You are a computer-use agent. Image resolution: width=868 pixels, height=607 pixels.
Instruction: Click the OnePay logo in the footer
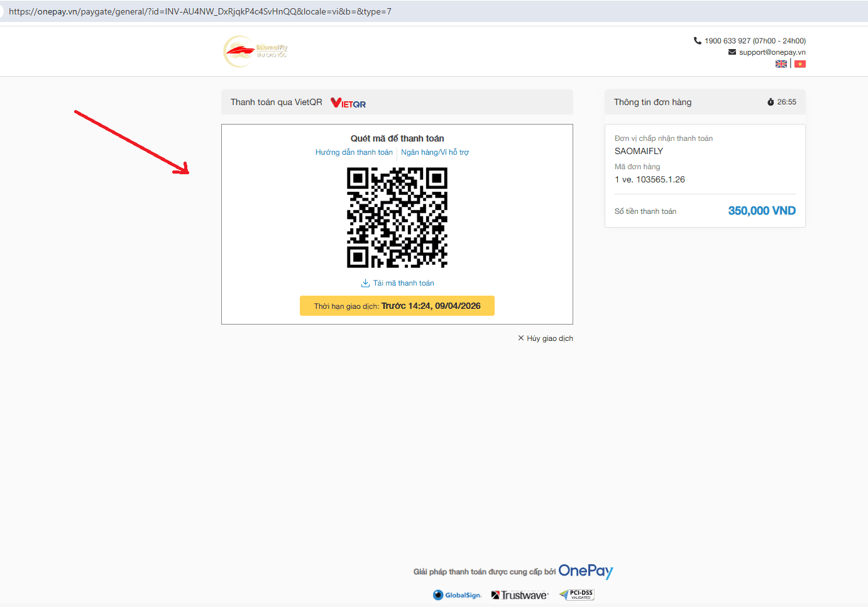(585, 571)
